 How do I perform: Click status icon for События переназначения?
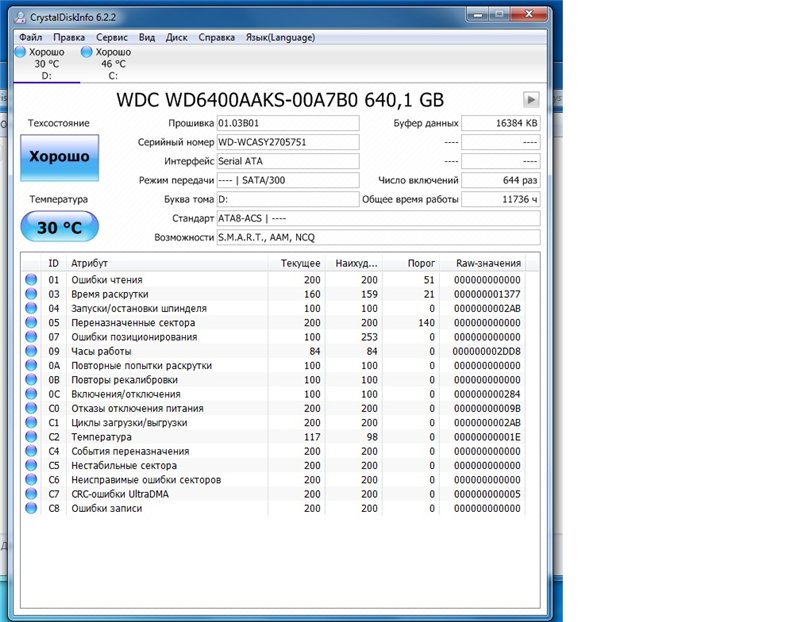pyautogui.click(x=31, y=451)
